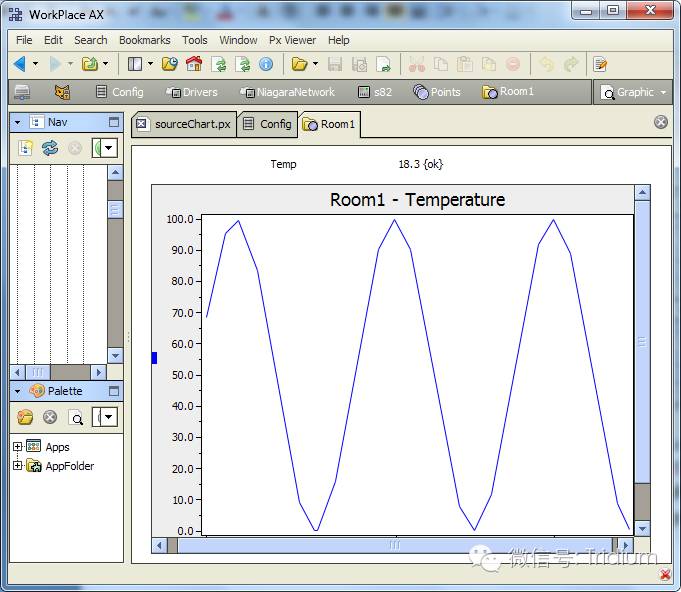The image size is (681, 592).
Task: Click s82 in the locator bar
Action: coord(374,92)
